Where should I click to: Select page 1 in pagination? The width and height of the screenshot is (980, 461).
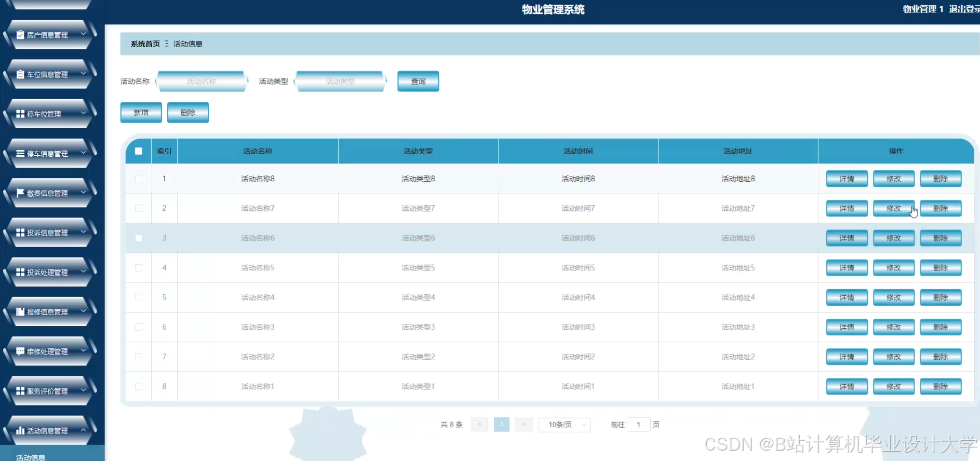tap(502, 425)
